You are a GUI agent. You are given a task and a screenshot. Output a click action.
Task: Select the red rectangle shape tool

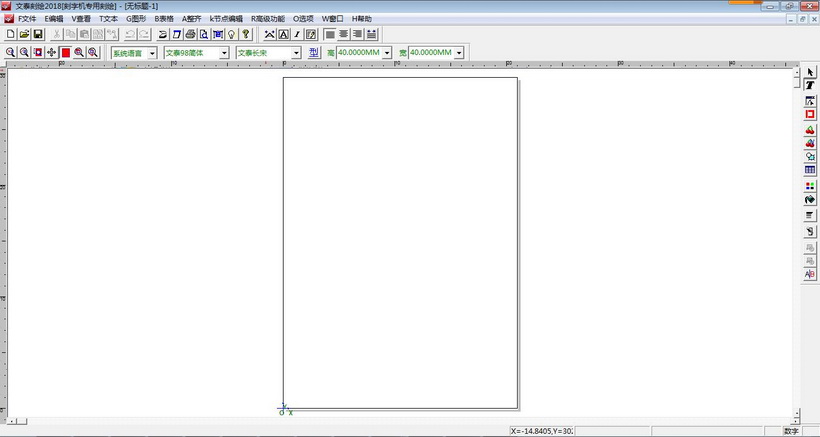(x=810, y=114)
